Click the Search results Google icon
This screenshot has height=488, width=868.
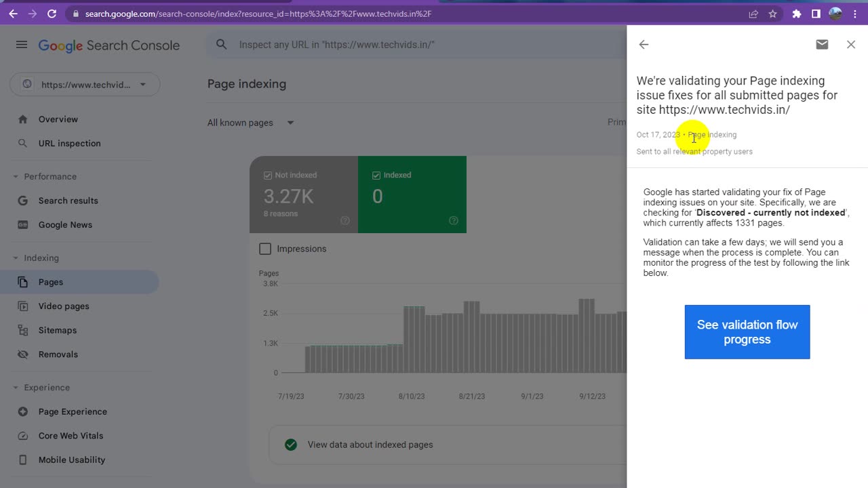[x=23, y=201]
